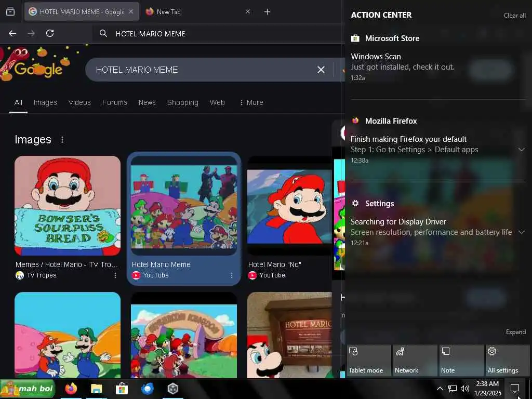Open options dots beside Images heading

(x=62, y=140)
